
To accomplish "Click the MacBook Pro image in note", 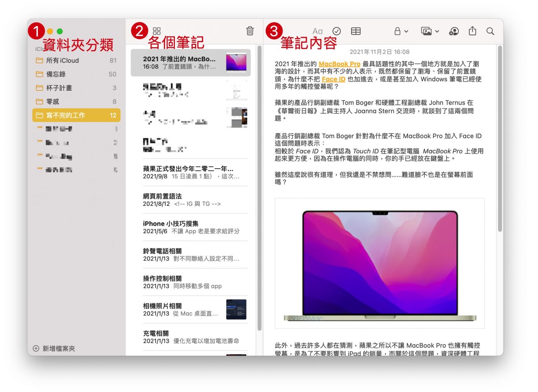I will coord(380,263).
